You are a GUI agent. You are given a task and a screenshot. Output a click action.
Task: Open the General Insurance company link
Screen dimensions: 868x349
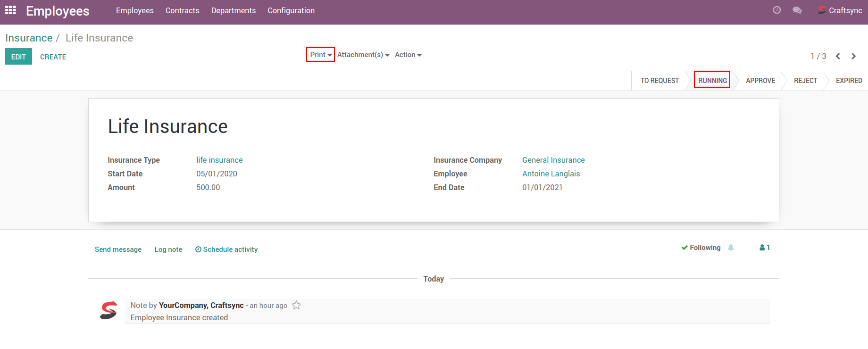553,160
